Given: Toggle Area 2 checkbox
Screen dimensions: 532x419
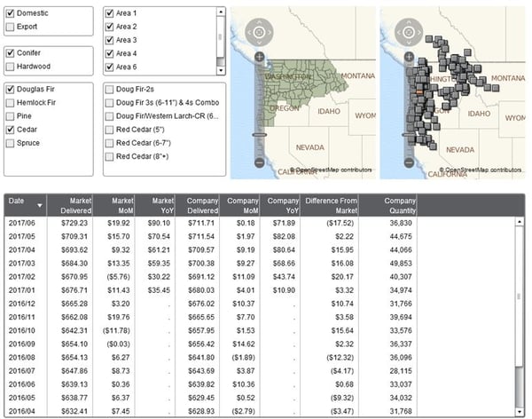Looking at the screenshot, I should tap(109, 27).
